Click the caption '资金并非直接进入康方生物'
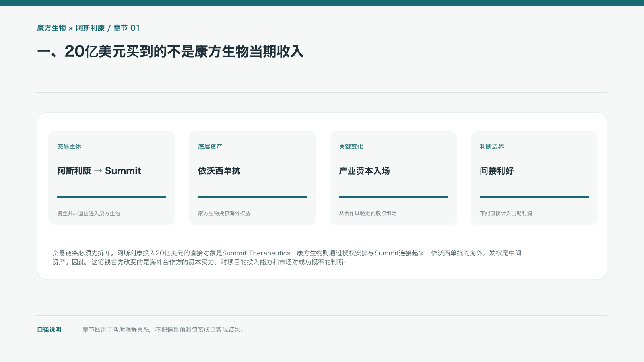 point(89,213)
